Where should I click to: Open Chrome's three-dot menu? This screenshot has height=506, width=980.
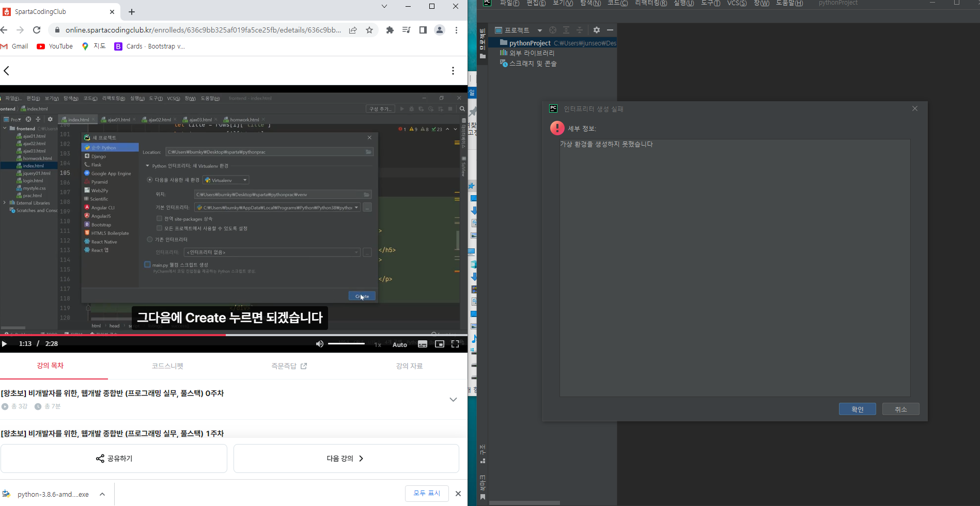coord(456,30)
